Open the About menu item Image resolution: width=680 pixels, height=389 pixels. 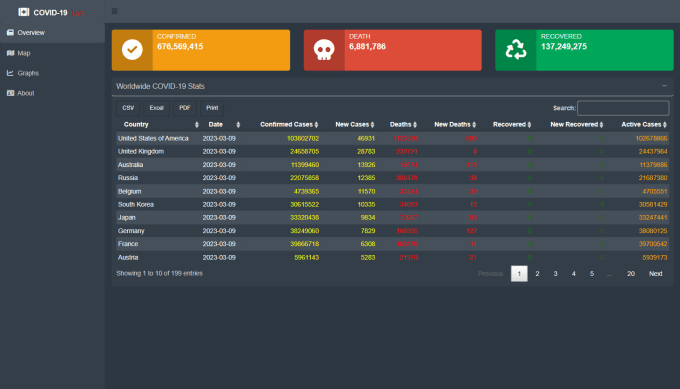(x=52, y=93)
